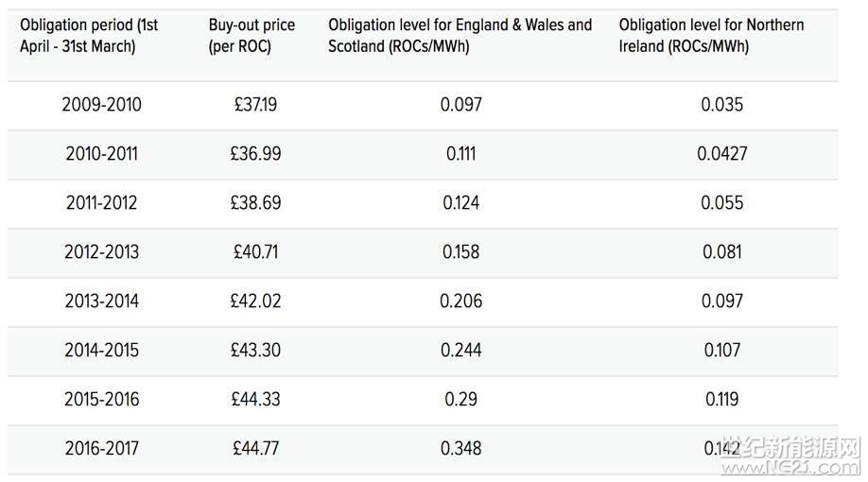Click the 0.0427 Northern Ireland value
868x482 pixels.
(722, 154)
